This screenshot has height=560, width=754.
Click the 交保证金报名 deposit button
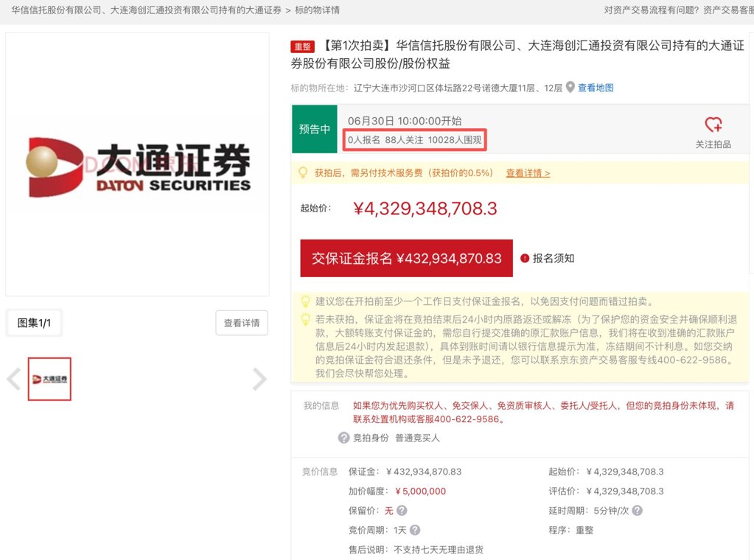(406, 258)
